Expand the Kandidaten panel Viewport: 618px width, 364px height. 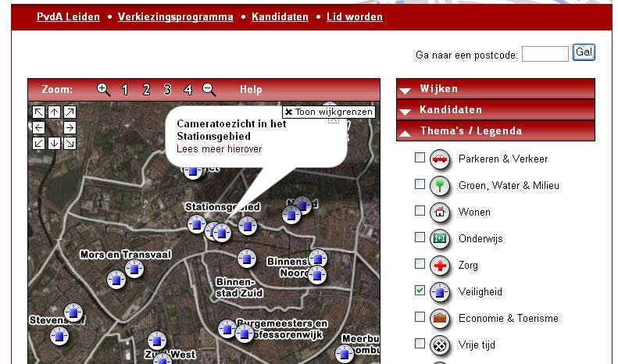495,109
